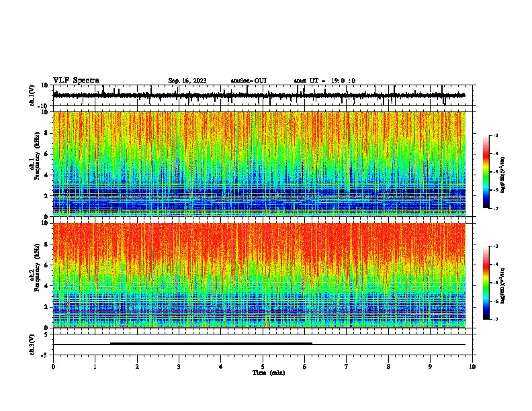This screenshot has height=411, width=532.
Task: Click the "Time (min)" axis label
Action: tap(269, 373)
